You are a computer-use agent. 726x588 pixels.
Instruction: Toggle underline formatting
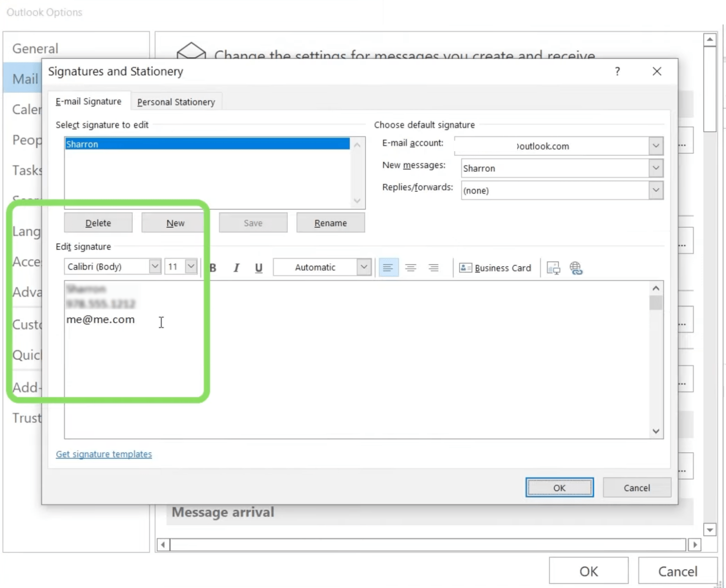(x=258, y=268)
